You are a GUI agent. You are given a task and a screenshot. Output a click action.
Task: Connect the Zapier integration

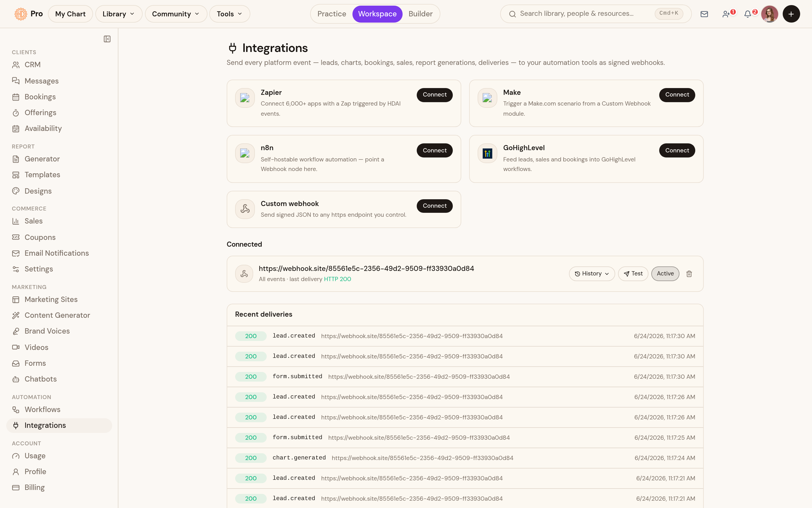pos(434,95)
